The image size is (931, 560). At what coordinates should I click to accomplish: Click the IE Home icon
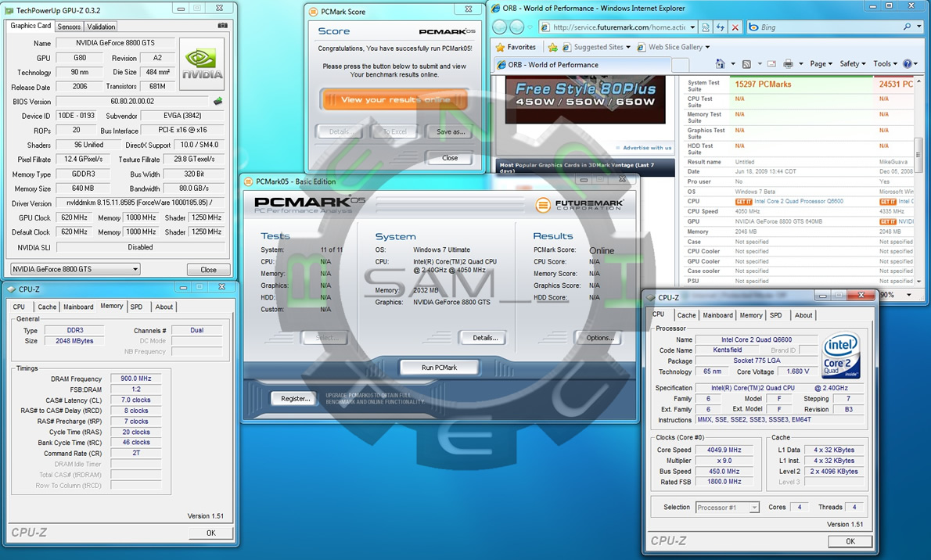pyautogui.click(x=721, y=63)
